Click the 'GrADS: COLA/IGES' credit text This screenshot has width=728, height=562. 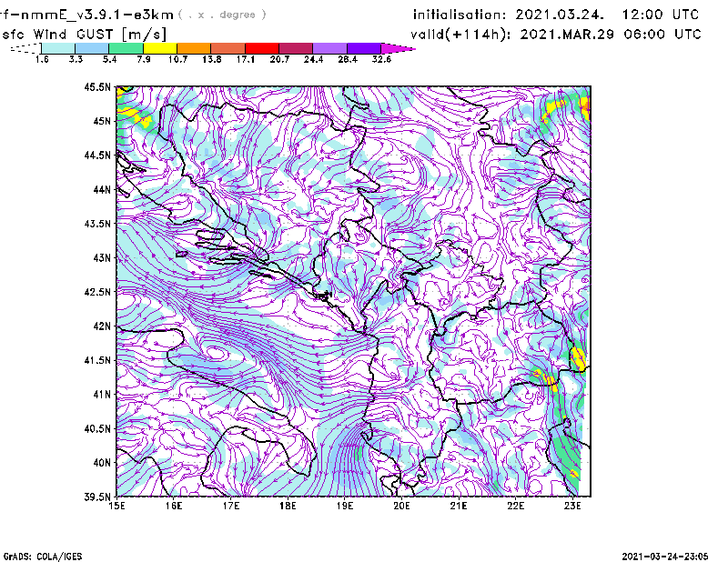pos(42,557)
